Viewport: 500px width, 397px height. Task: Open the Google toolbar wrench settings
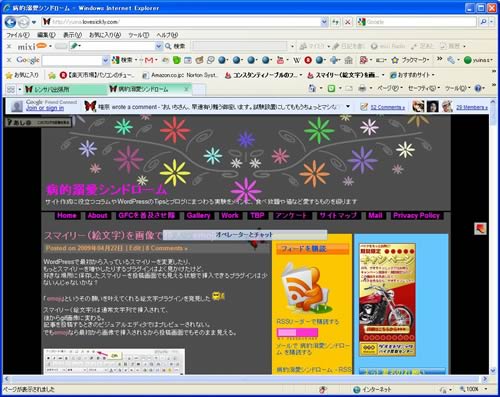click(x=451, y=60)
